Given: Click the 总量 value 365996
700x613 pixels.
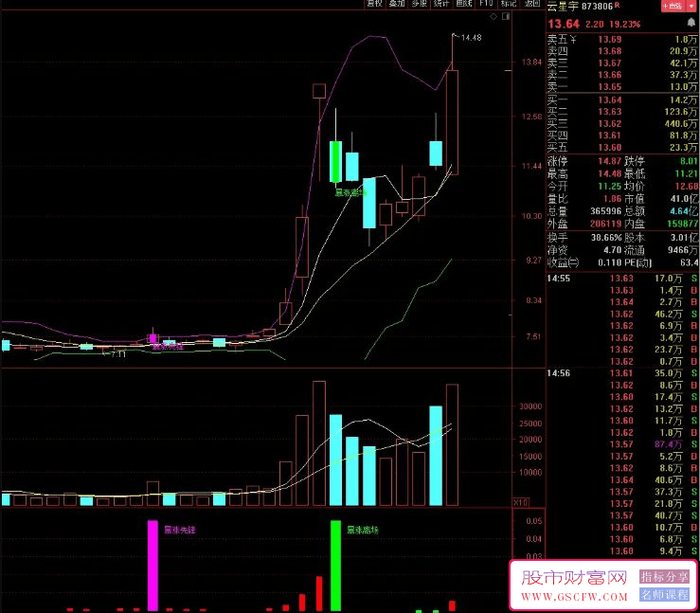Looking at the screenshot, I should [606, 211].
